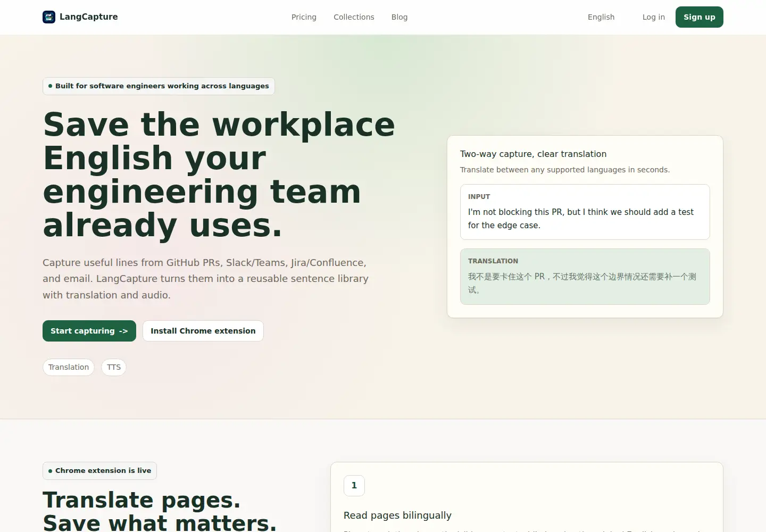Click the LangCapture logo icon
The image size is (766, 532).
(x=49, y=17)
